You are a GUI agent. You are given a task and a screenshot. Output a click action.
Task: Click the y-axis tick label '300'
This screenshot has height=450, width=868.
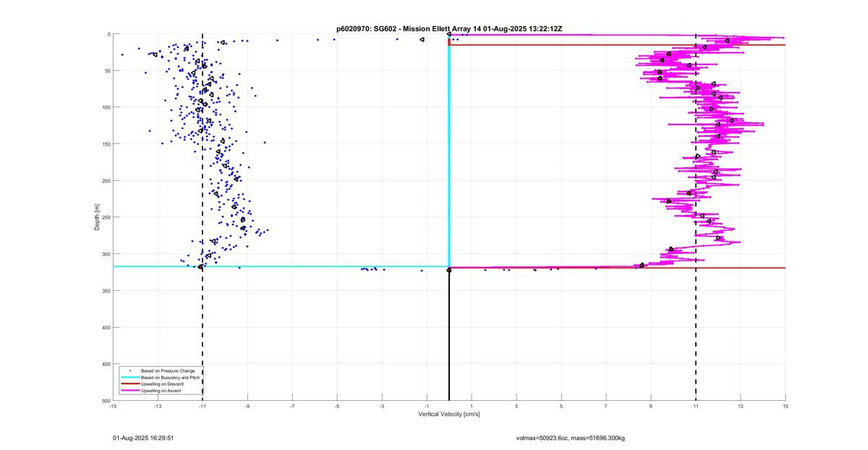tap(106, 254)
